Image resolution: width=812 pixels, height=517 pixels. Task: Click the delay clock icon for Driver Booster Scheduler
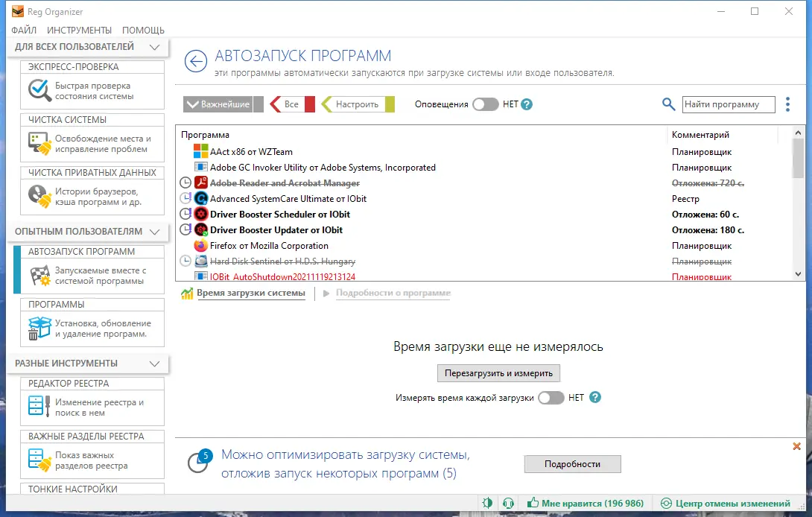185,214
